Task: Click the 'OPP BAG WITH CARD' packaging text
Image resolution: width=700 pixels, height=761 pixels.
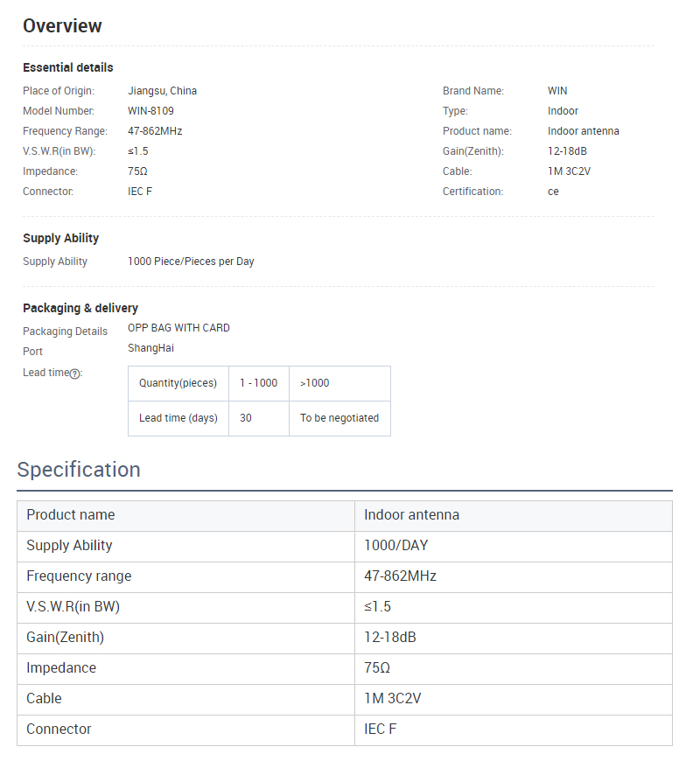Action: click(178, 328)
